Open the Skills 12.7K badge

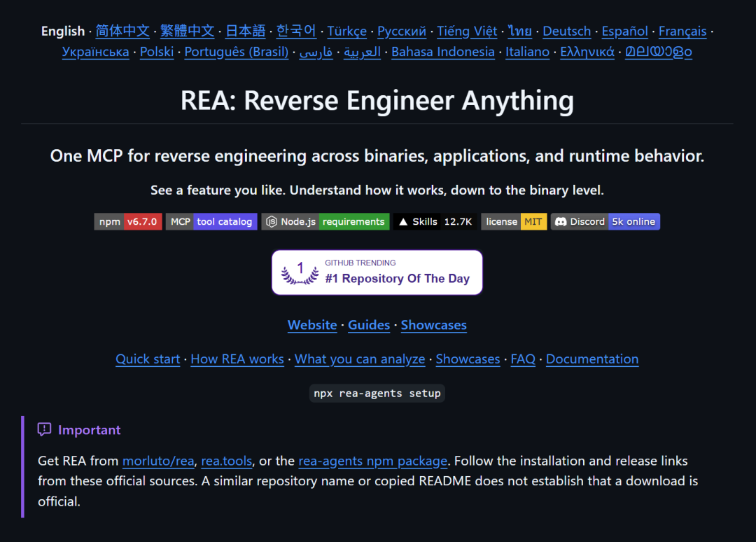tap(435, 222)
